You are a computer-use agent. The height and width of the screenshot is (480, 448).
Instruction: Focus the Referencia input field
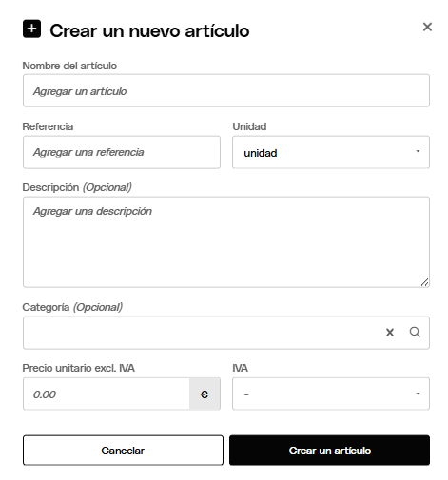click(x=122, y=152)
